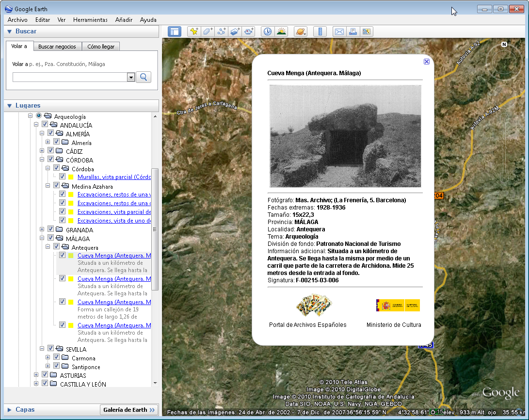Click the Ministerio de Cultura link

(x=394, y=325)
